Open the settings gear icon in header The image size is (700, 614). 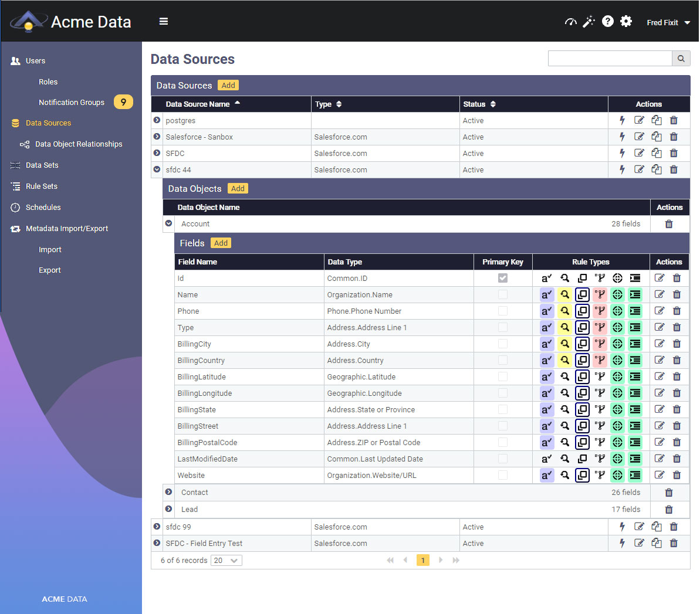click(626, 22)
